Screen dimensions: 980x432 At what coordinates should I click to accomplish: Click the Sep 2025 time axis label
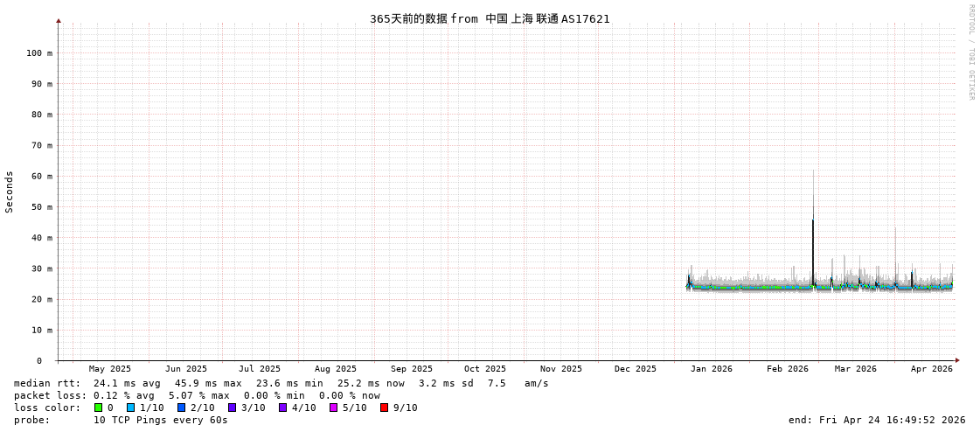point(411,369)
